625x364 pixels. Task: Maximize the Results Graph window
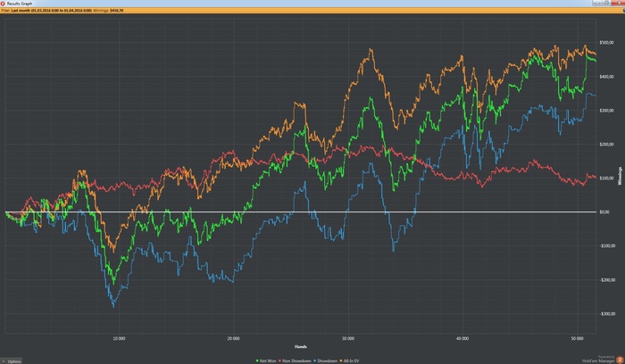(606, 3)
